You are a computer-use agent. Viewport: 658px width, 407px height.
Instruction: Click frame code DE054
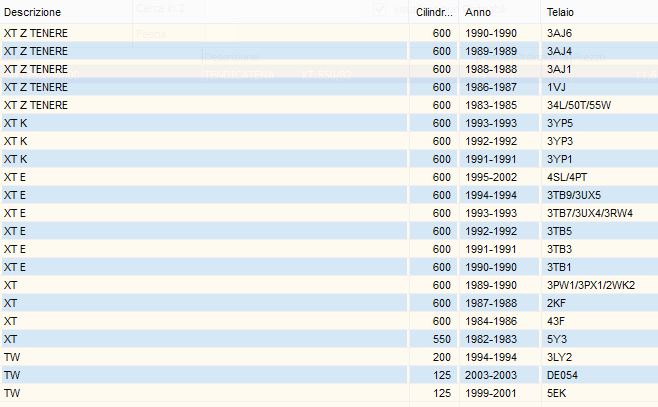[x=562, y=376]
